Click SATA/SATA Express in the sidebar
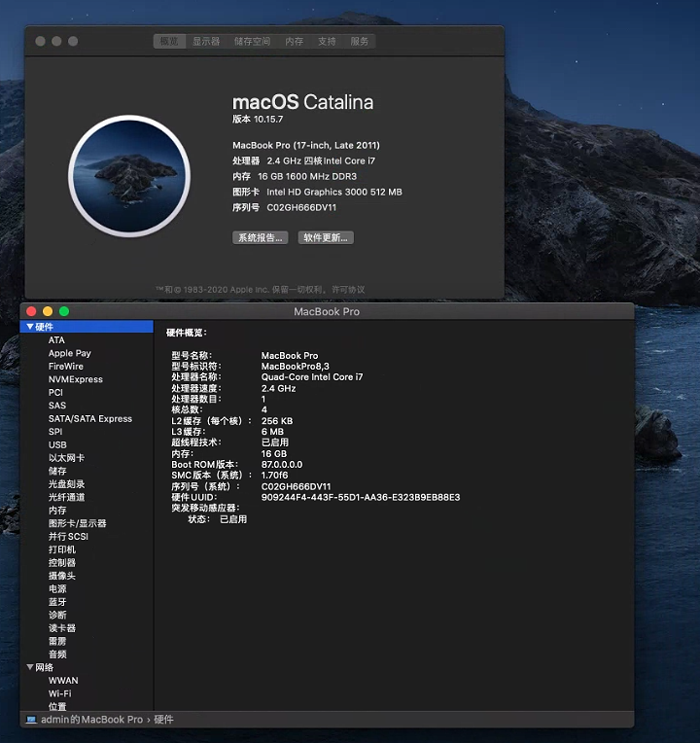Image resolution: width=700 pixels, height=743 pixels. tap(89, 419)
